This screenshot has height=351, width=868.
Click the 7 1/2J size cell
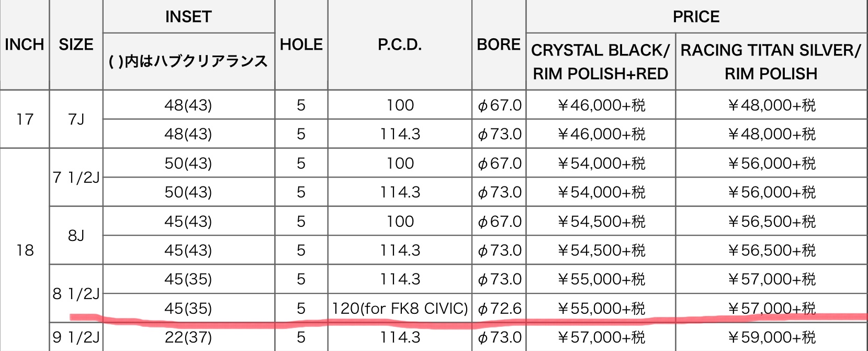click(x=76, y=178)
